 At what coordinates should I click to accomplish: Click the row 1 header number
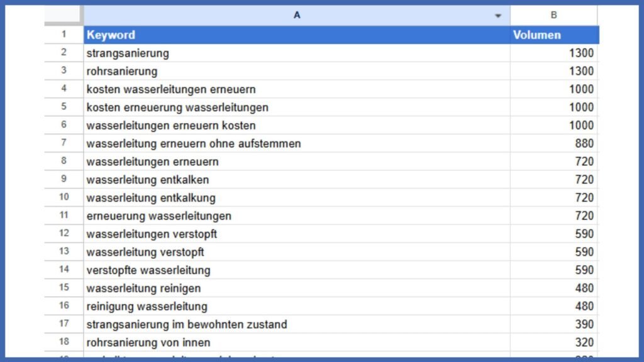[64, 35]
